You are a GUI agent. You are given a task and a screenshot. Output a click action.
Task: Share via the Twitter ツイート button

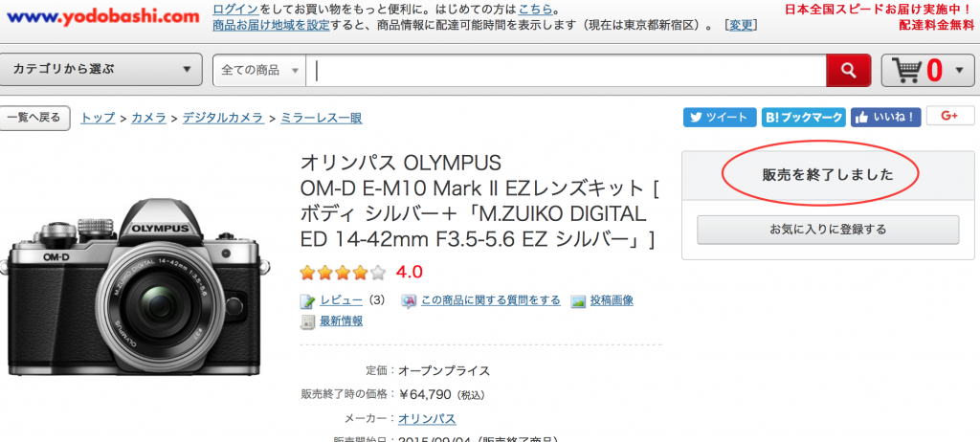tap(720, 117)
